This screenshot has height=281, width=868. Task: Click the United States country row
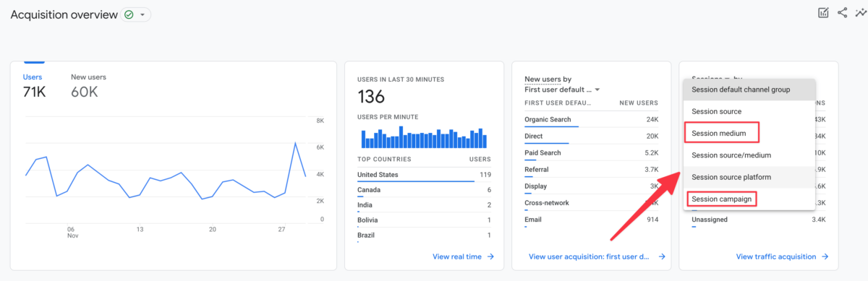(x=424, y=175)
